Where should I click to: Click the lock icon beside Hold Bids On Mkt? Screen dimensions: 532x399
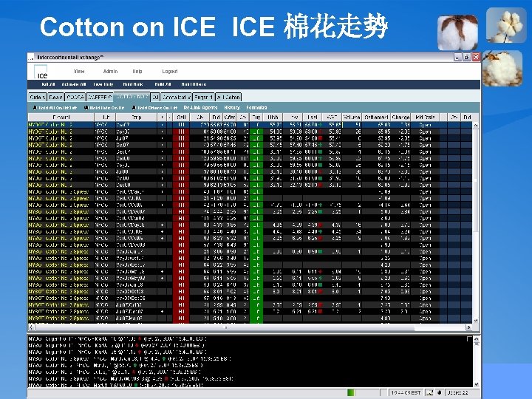pos(86,108)
